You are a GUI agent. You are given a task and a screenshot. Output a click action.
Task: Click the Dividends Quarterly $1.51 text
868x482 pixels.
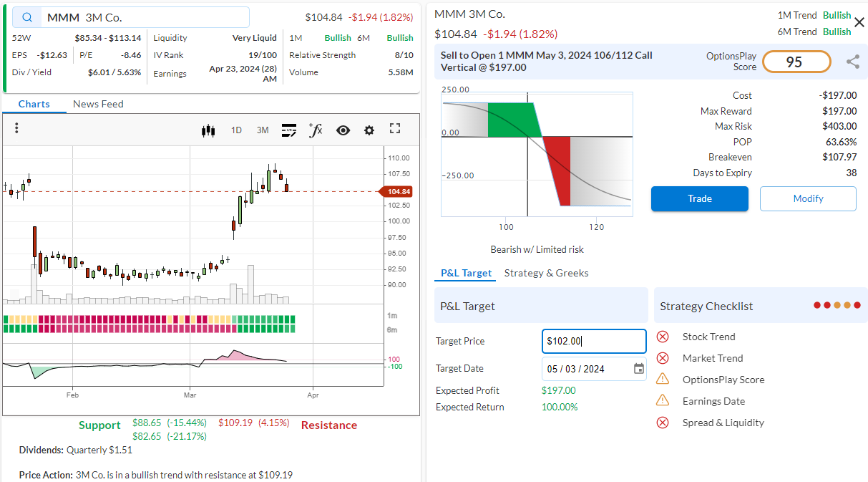pyautogui.click(x=75, y=450)
